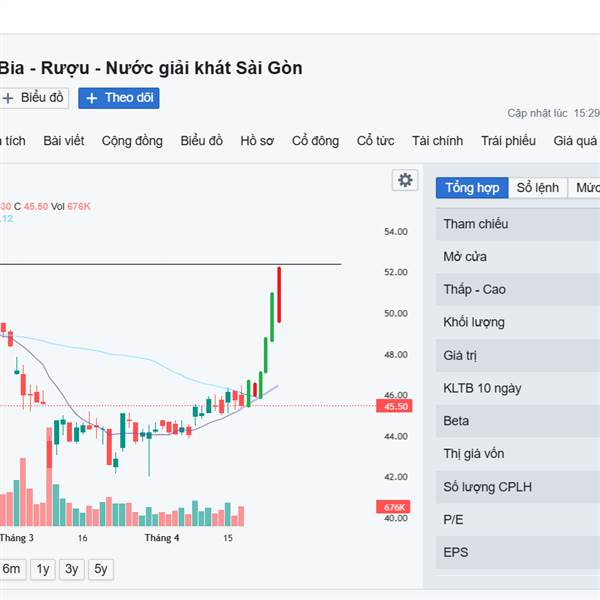This screenshot has height=600, width=600.
Task: Open the Tài chính tab
Action: click(x=437, y=141)
